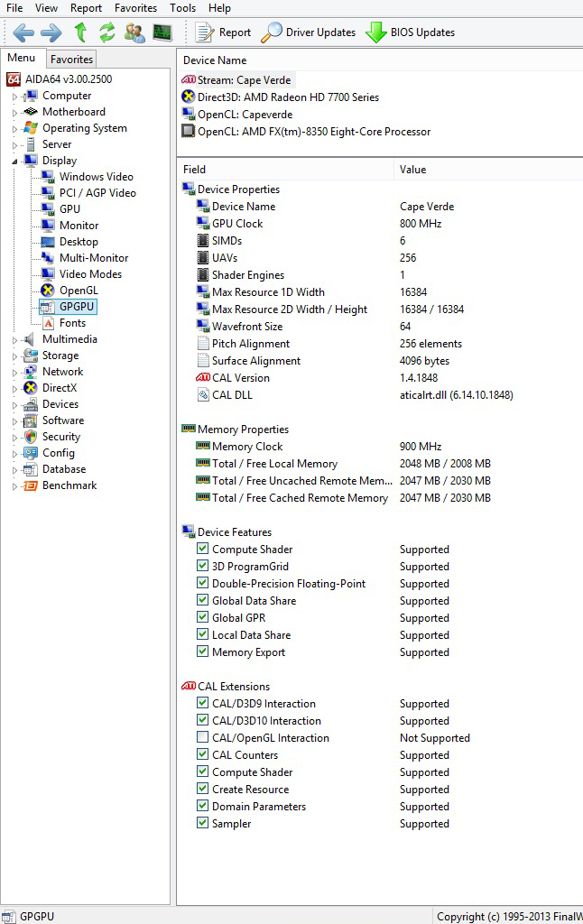This screenshot has width=583, height=924.
Task: Toggle the Global Data Share checkbox
Action: [x=202, y=600]
